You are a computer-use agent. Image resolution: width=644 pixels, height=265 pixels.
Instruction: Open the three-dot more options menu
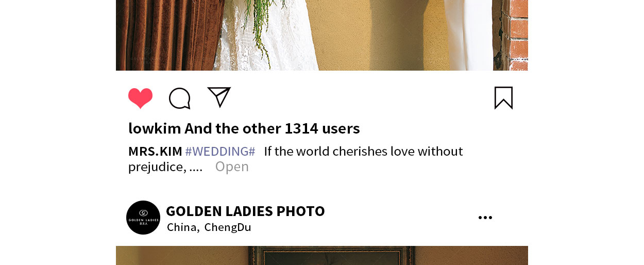(485, 218)
